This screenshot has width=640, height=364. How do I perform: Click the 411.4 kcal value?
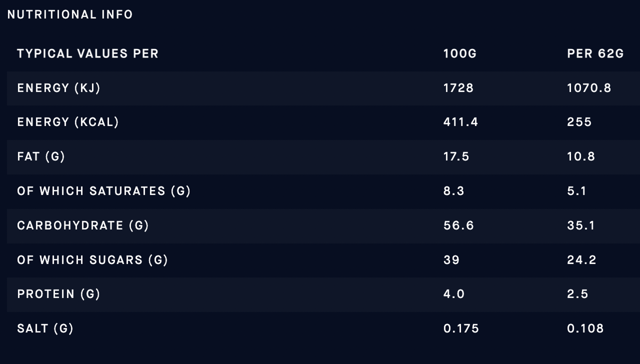461,122
